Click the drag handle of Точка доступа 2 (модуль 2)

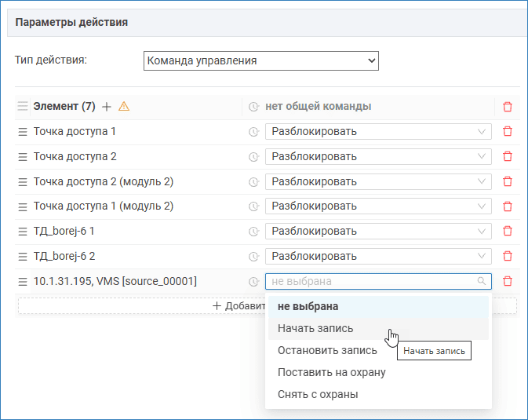[x=23, y=181]
